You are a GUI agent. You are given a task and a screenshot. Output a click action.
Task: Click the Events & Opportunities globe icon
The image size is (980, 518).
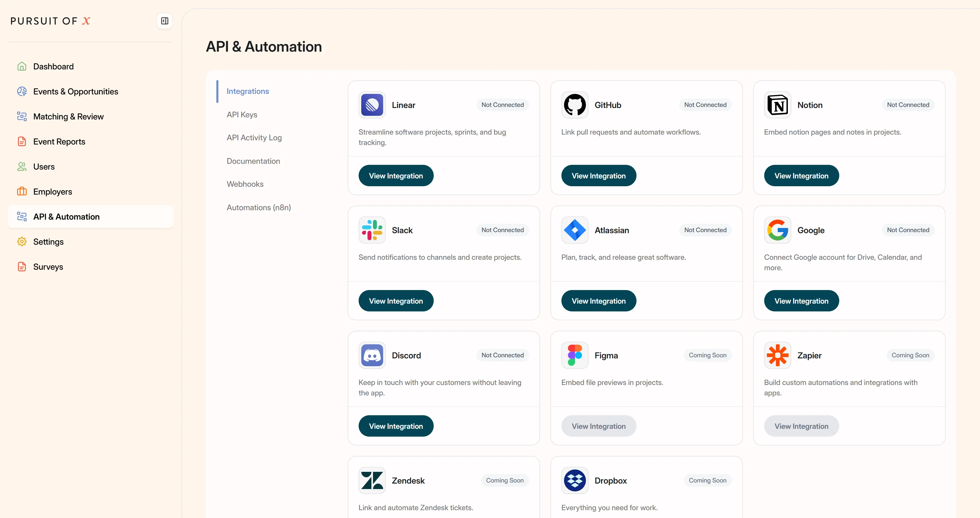[x=22, y=91]
